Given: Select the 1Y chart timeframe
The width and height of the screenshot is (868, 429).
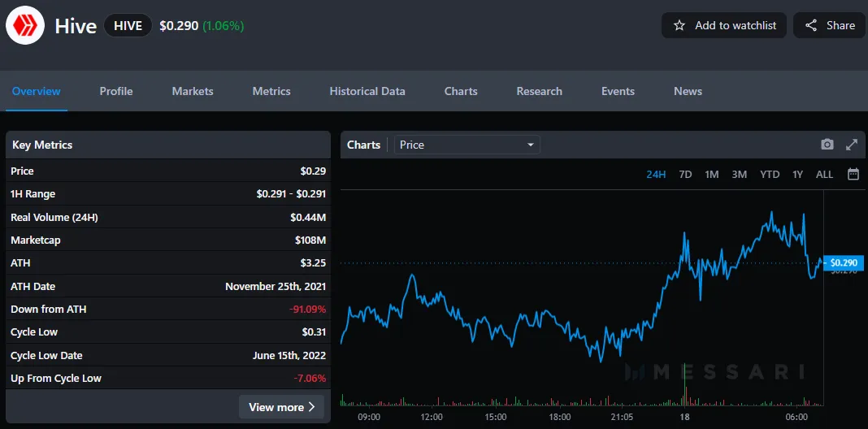Looking at the screenshot, I should pyautogui.click(x=797, y=175).
